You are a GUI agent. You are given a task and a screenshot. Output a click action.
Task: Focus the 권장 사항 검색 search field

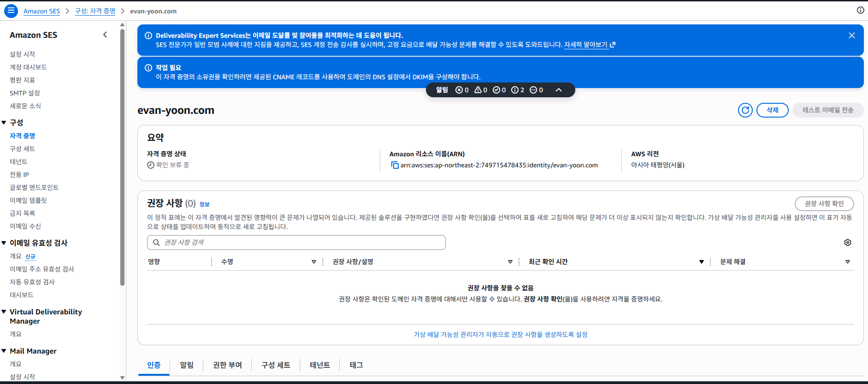tap(296, 242)
